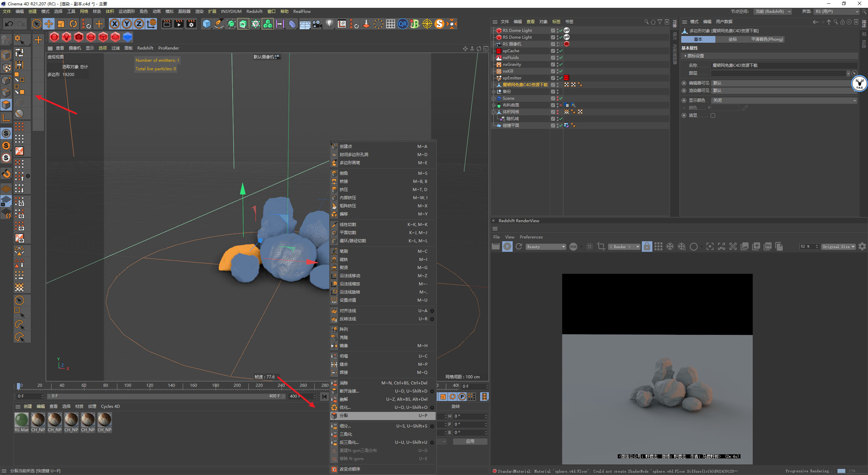Add a Cube primitive object

click(206, 24)
